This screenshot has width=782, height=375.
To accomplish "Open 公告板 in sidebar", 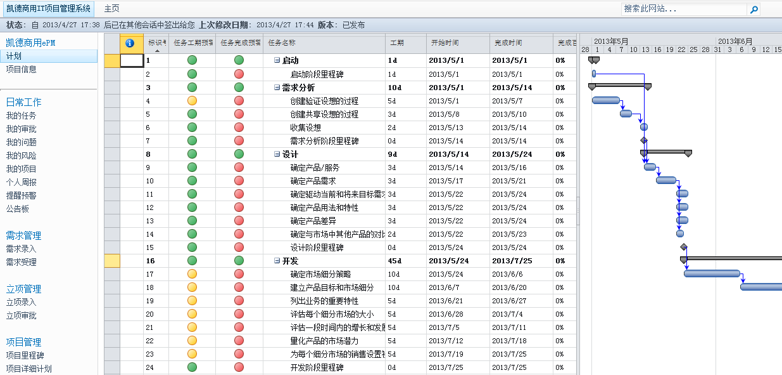I will click(x=17, y=209).
